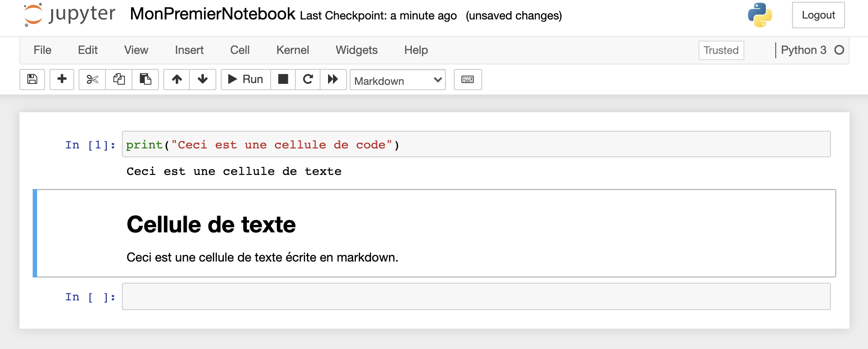The height and width of the screenshot is (349, 868).
Task: Paste cells below icon
Action: click(145, 80)
